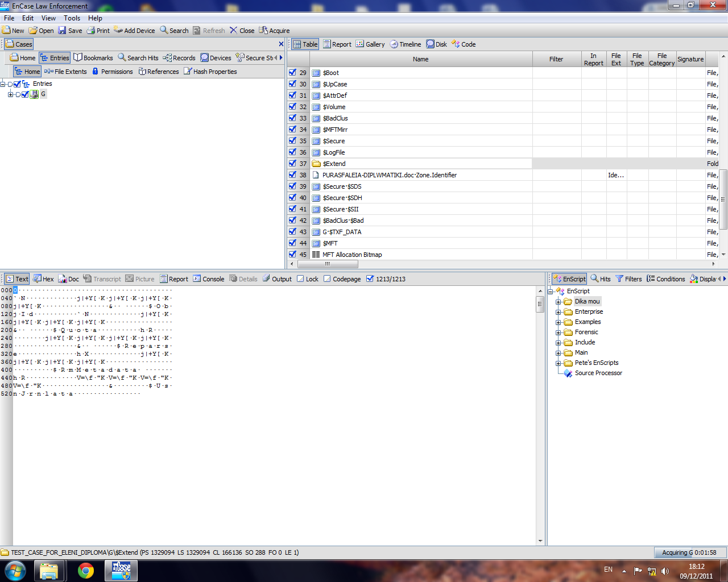Open the Output pane

277,279
